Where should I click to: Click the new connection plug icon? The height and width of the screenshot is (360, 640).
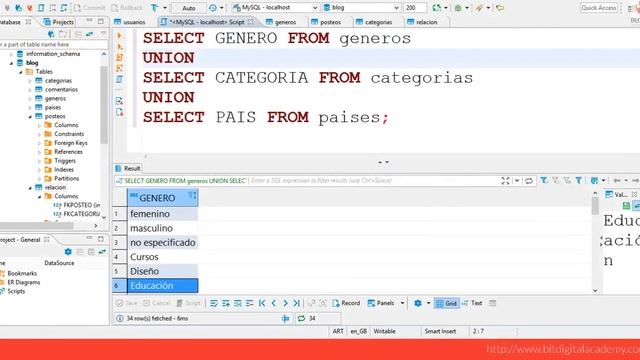pos(19,7)
